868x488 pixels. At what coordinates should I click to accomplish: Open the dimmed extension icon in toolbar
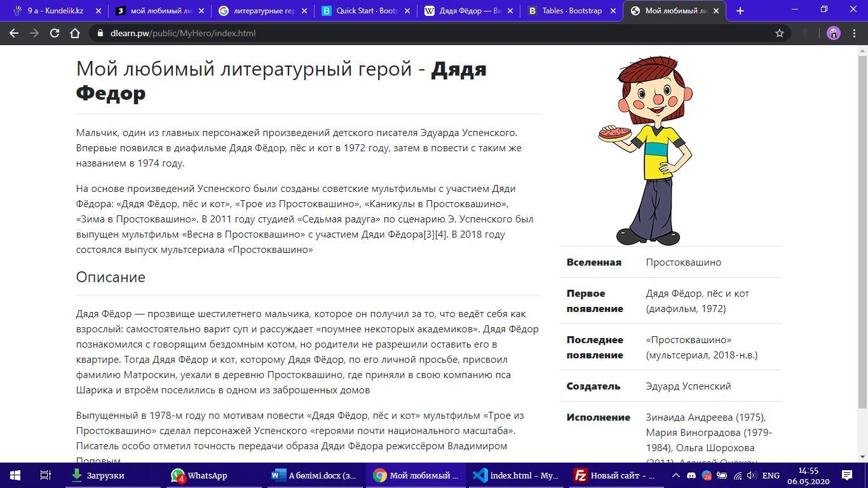806,33
